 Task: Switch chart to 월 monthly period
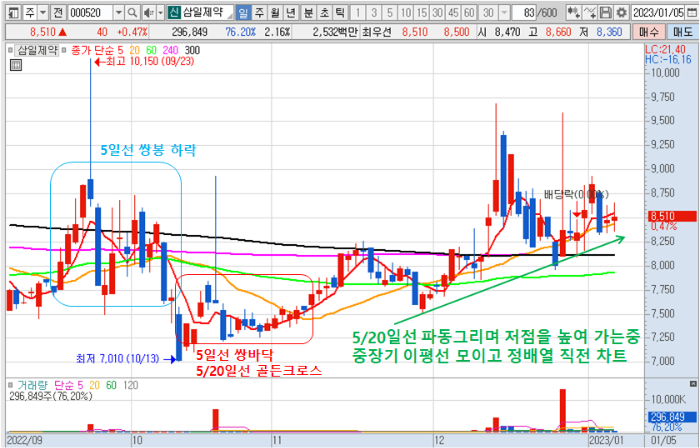(275, 12)
